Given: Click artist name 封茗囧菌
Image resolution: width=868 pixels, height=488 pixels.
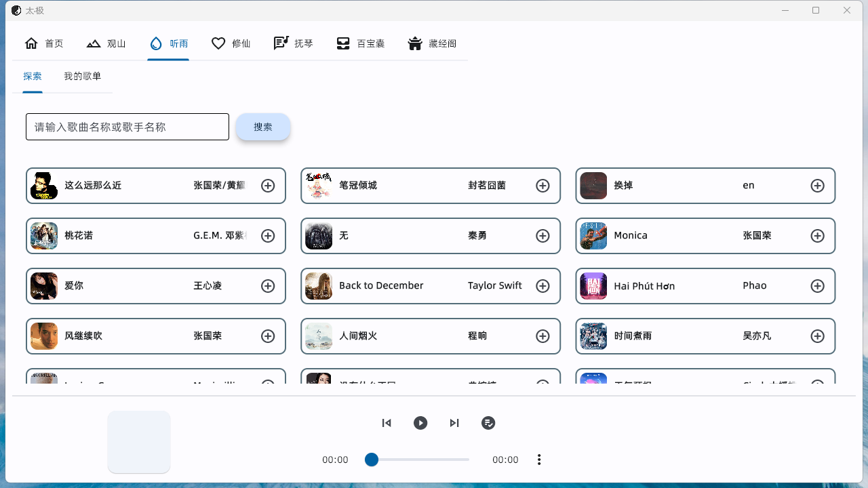Looking at the screenshot, I should [487, 185].
